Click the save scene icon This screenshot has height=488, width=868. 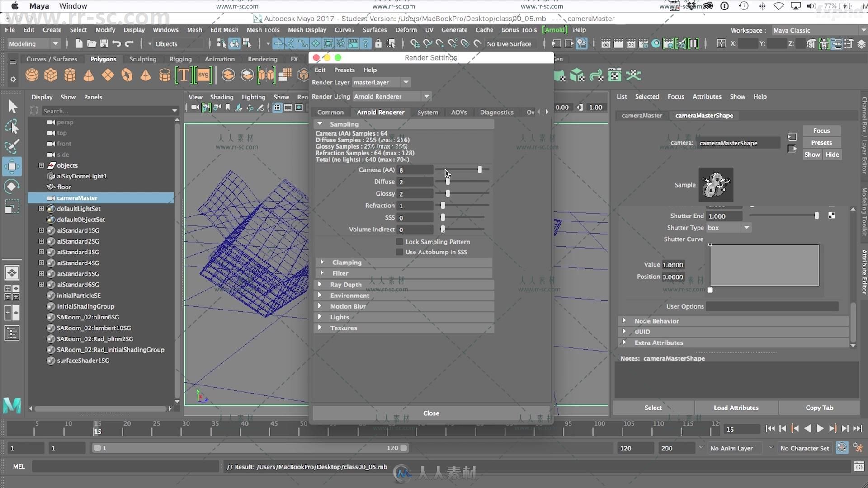click(x=104, y=44)
